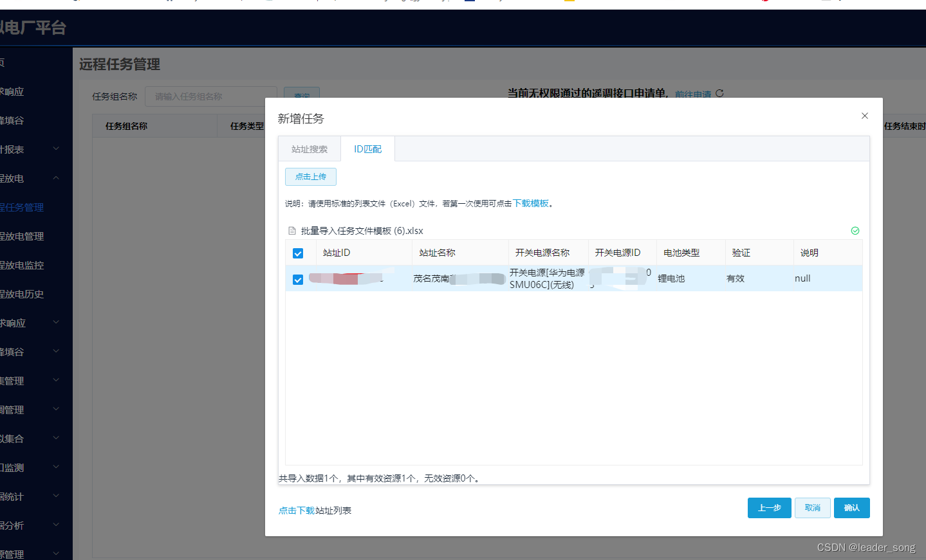
Task: Expand the 管理 sidebar section chevron below 填谷
Action: (56, 381)
